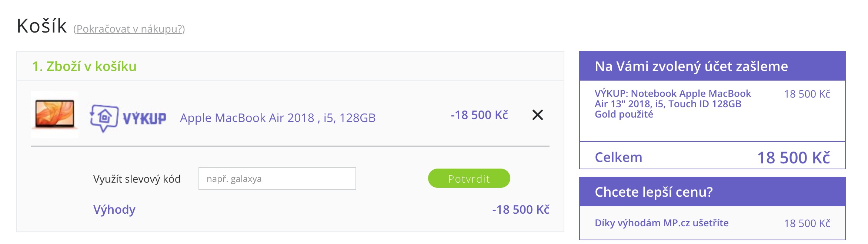Screen dimensions: 868x244
Task: Click the Chcete lepší cenu? header
Action: pos(654,192)
